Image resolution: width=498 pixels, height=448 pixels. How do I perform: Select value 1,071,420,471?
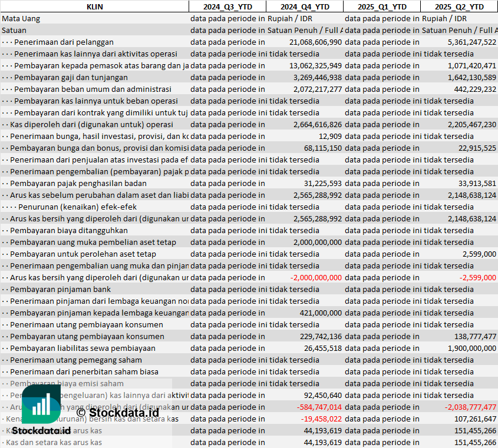(471, 65)
